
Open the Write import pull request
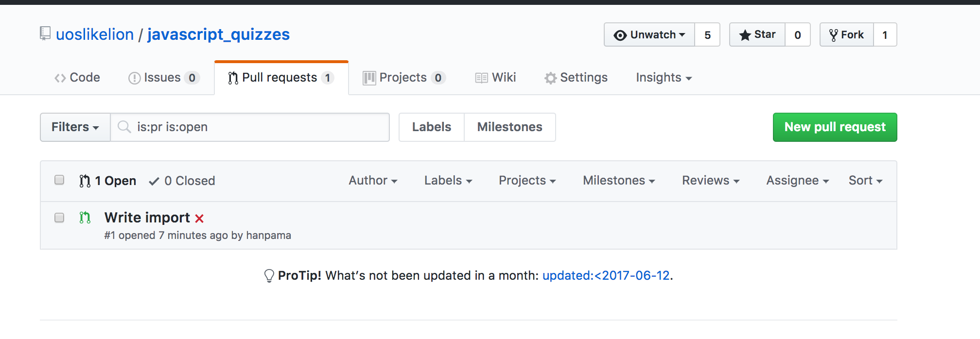tap(147, 218)
